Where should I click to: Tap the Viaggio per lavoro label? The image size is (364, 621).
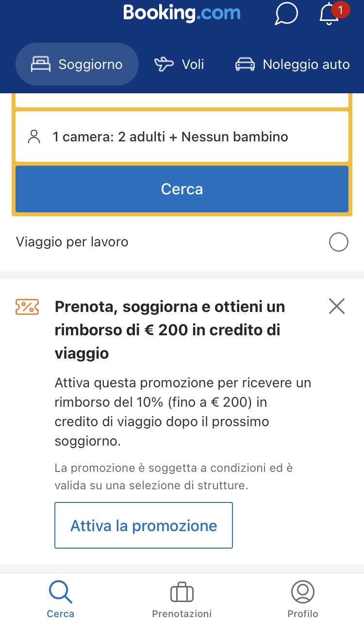pos(72,242)
